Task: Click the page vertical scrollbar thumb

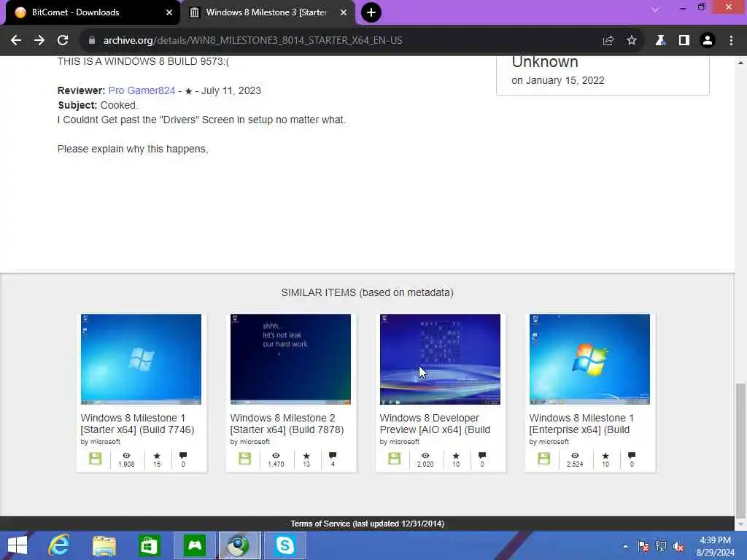Action: 740,451
